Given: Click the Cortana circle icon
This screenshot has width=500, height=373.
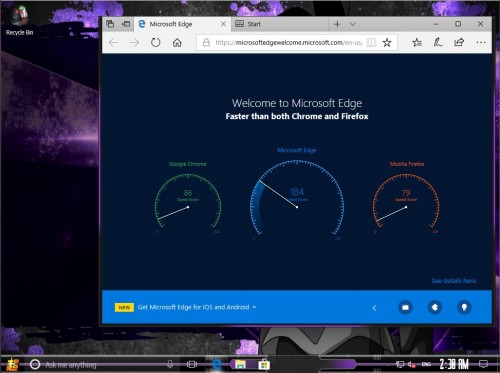Looking at the screenshot, I should click(35, 364).
